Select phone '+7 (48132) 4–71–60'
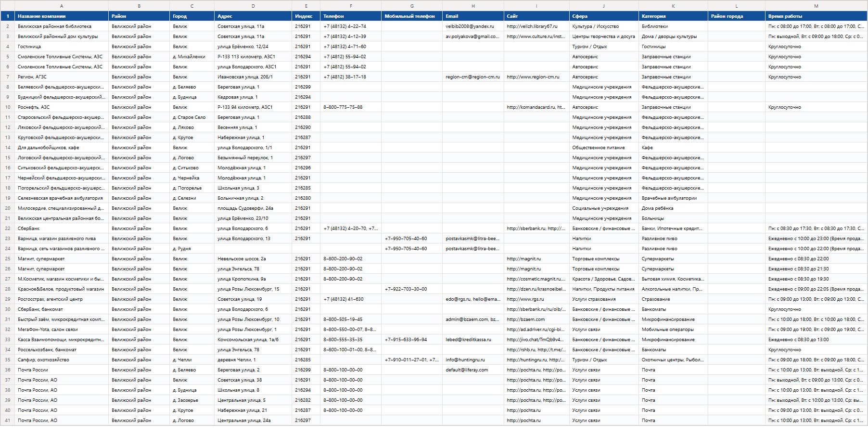The height and width of the screenshot is (434, 868). (x=351, y=47)
